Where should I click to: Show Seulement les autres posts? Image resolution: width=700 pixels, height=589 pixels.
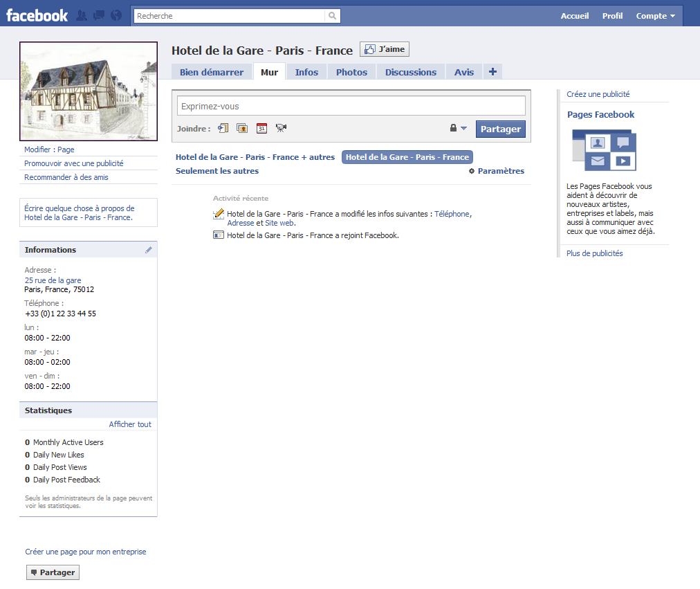[x=217, y=171]
